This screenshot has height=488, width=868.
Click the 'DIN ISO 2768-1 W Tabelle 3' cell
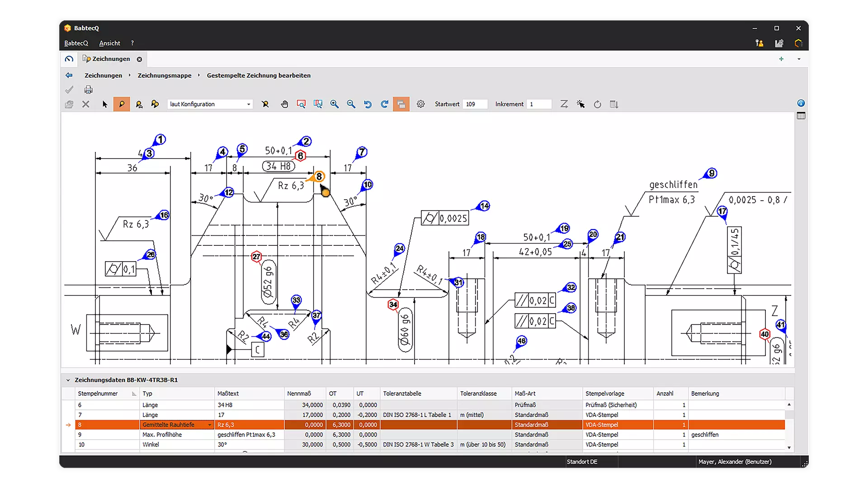(x=419, y=445)
